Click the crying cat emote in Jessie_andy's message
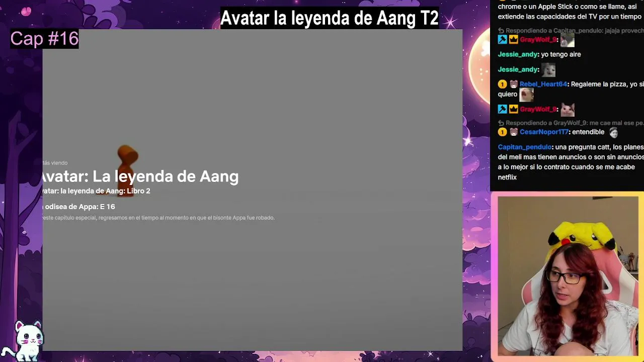Image resolution: width=644 pixels, height=362 pixels. [548, 69]
